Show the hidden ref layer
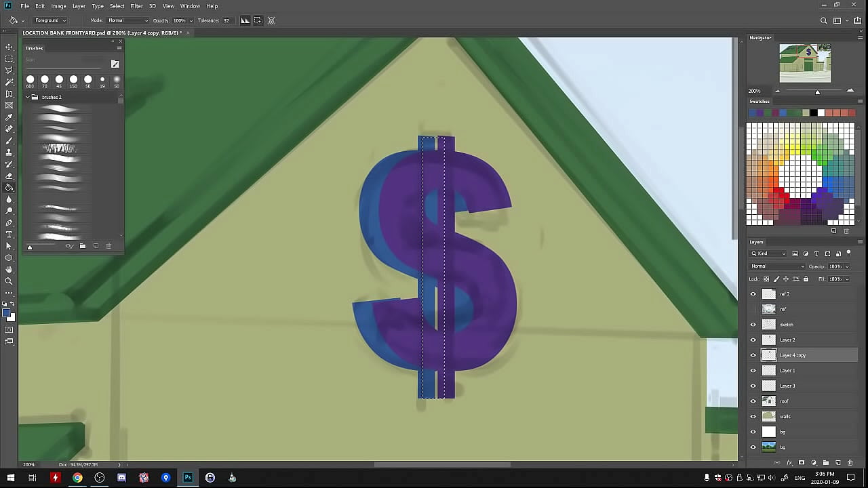 click(x=753, y=309)
